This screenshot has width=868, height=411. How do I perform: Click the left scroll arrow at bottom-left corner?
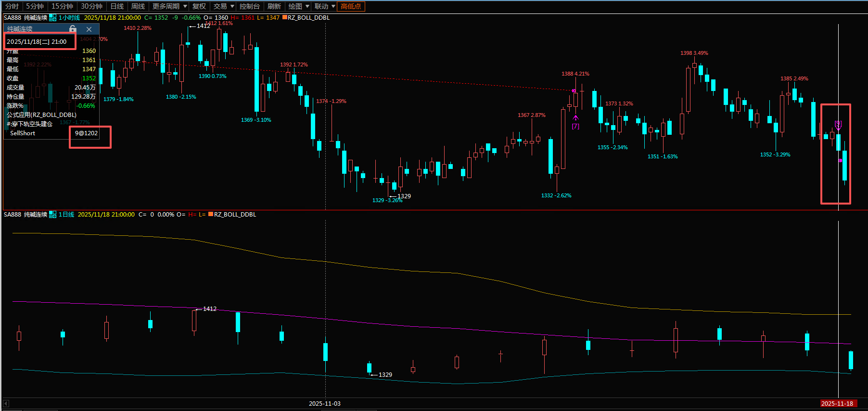6,403
